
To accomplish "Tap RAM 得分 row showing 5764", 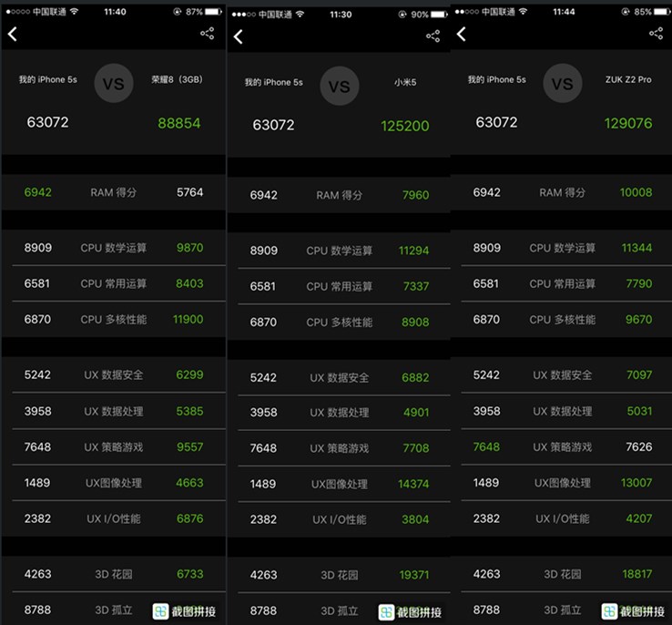I will pyautogui.click(x=113, y=192).
